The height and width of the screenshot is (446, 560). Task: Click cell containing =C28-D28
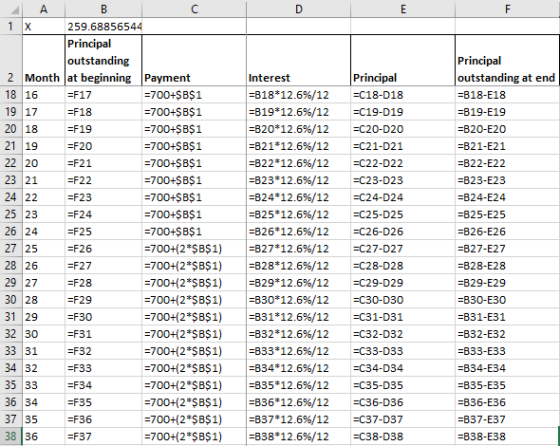(x=403, y=265)
